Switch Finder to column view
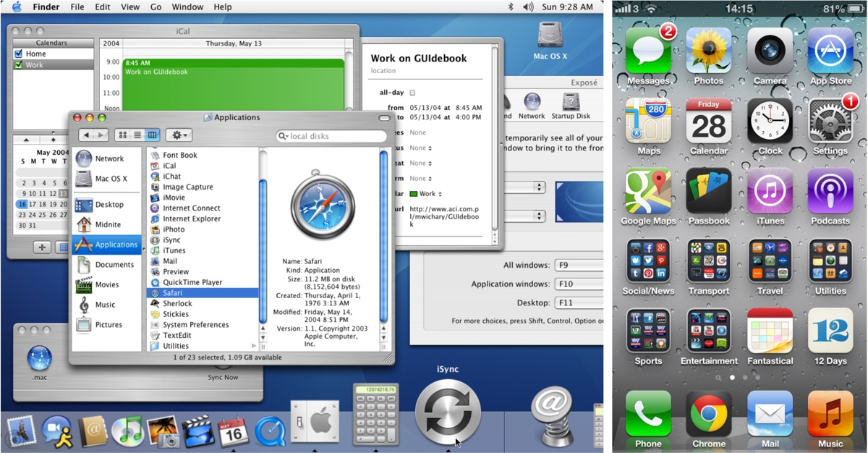Image resolution: width=868 pixels, height=453 pixels. 153,135
